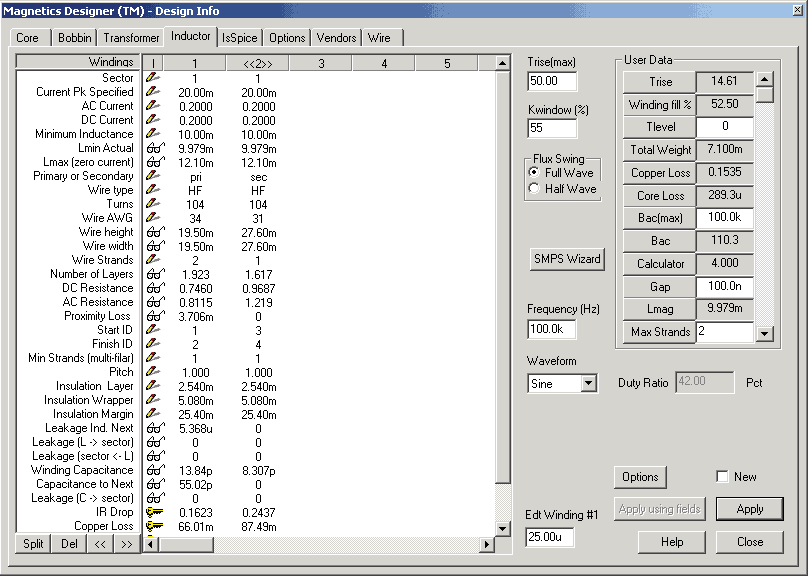Enable the New checkbox
809x576 pixels.
coord(722,477)
